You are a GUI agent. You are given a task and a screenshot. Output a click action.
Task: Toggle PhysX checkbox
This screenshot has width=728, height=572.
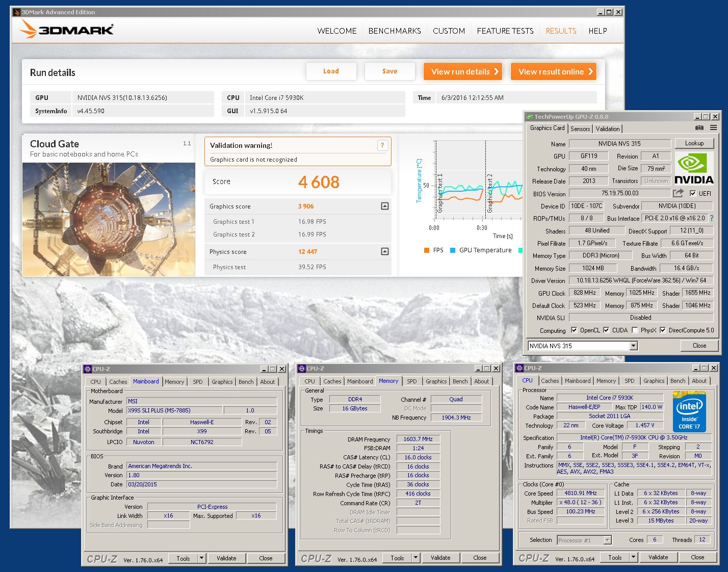635,330
